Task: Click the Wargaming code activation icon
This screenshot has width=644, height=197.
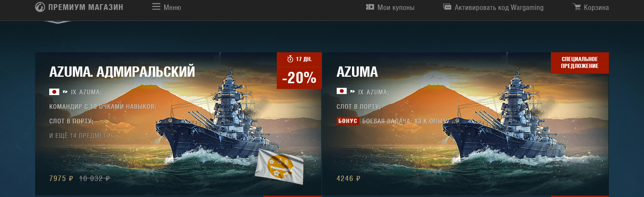Action: tap(447, 7)
